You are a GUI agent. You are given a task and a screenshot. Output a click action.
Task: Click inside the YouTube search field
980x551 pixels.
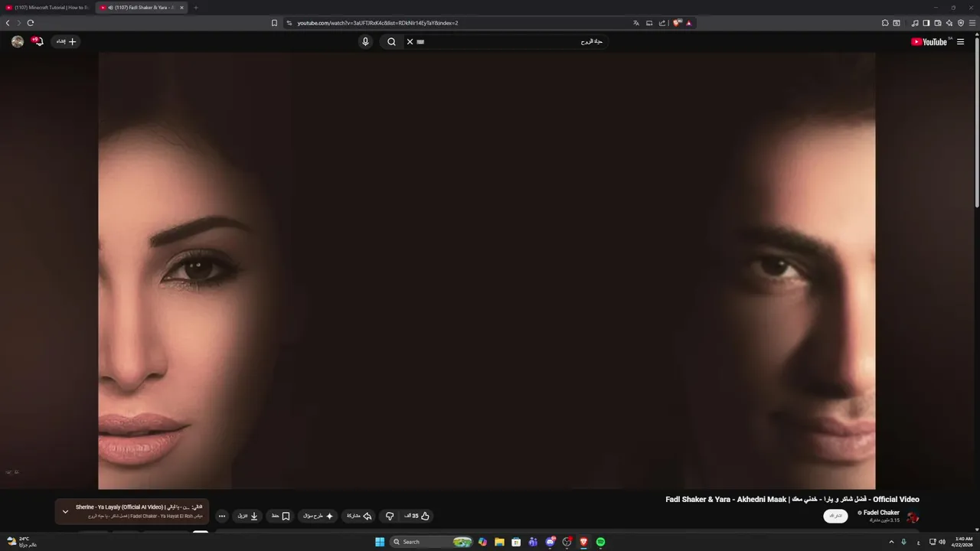[x=505, y=42]
